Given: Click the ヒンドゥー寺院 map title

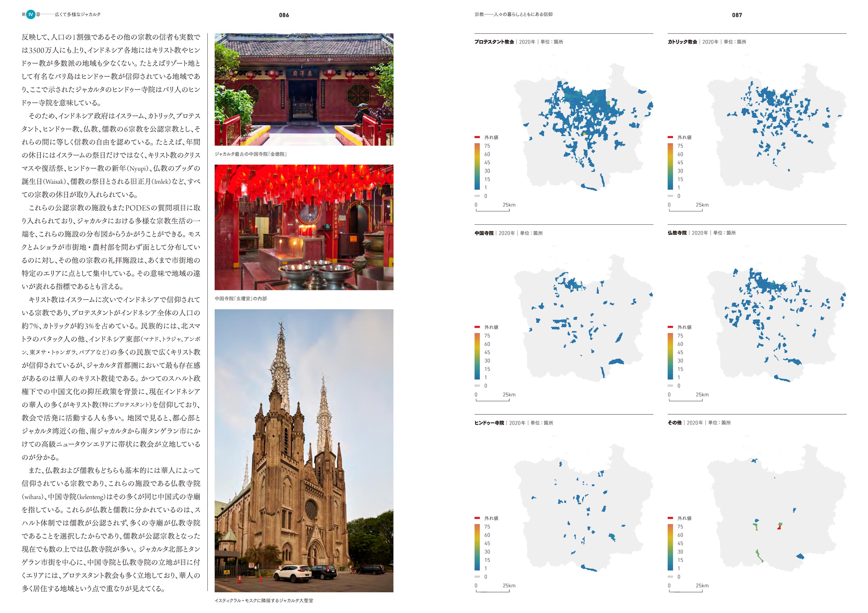Looking at the screenshot, I should point(489,423).
